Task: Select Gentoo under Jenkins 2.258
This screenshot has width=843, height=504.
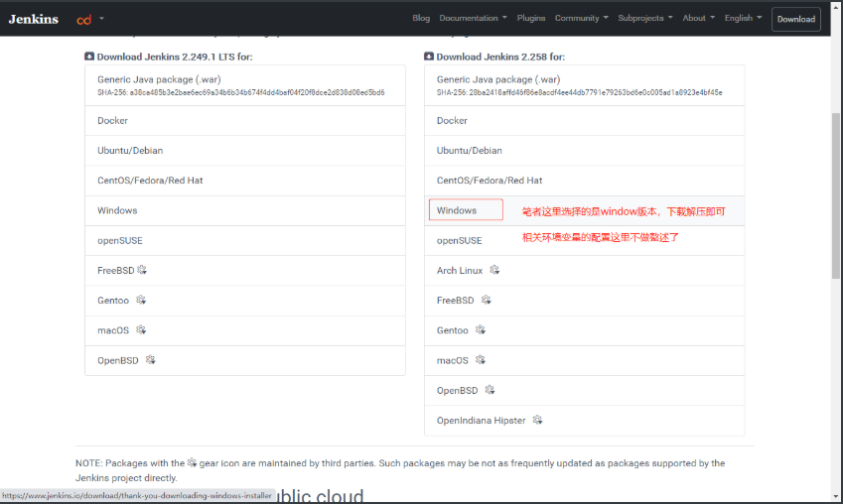Action: (585, 331)
